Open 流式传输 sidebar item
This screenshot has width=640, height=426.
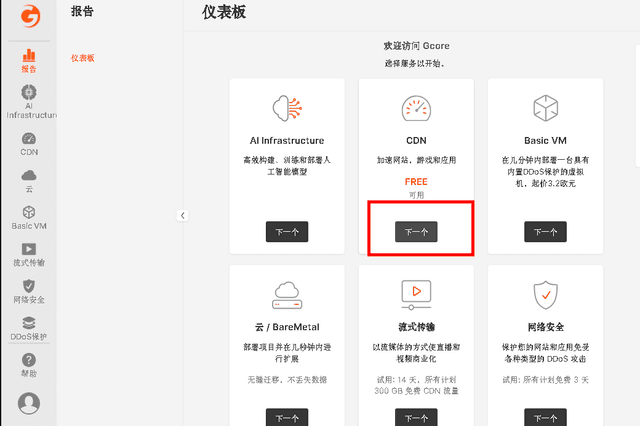[29, 254]
